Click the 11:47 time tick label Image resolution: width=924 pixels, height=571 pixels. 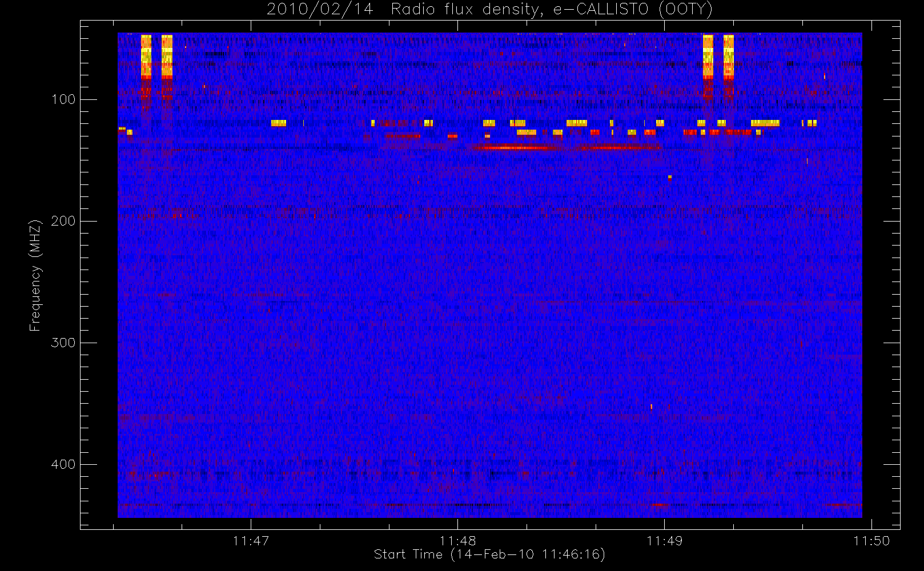click(x=251, y=541)
